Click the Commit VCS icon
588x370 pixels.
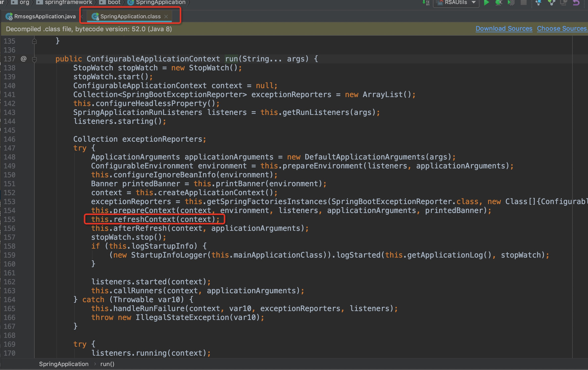point(551,3)
